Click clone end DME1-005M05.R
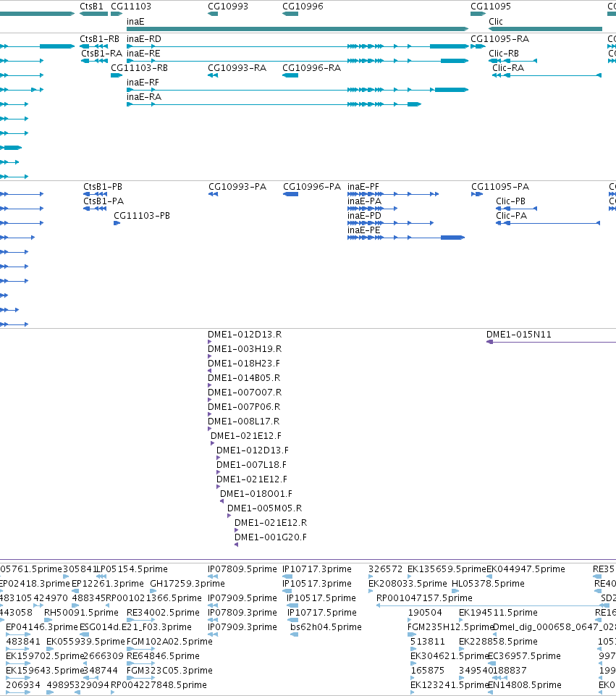616x696 pixels. pyautogui.click(x=265, y=508)
